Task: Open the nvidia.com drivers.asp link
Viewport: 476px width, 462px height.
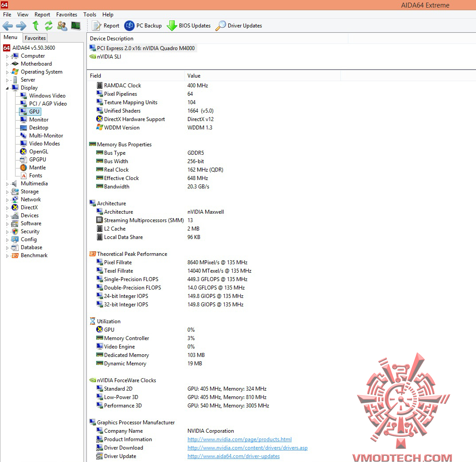Action: click(247, 448)
